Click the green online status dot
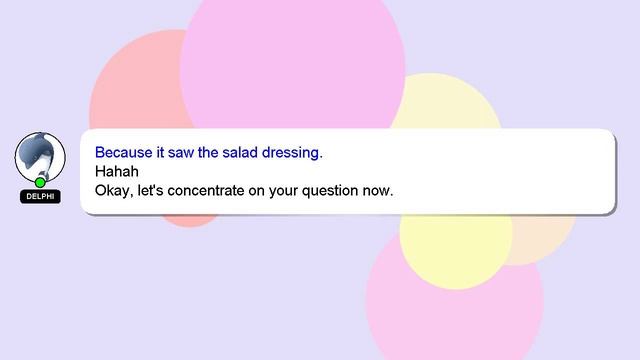Screen dimensions: 640x360 coord(40,182)
